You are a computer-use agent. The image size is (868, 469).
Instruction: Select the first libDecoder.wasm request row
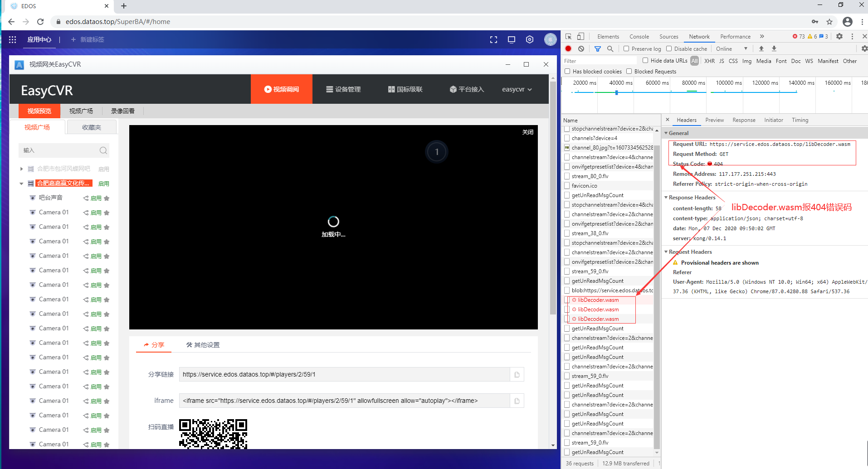coord(608,300)
